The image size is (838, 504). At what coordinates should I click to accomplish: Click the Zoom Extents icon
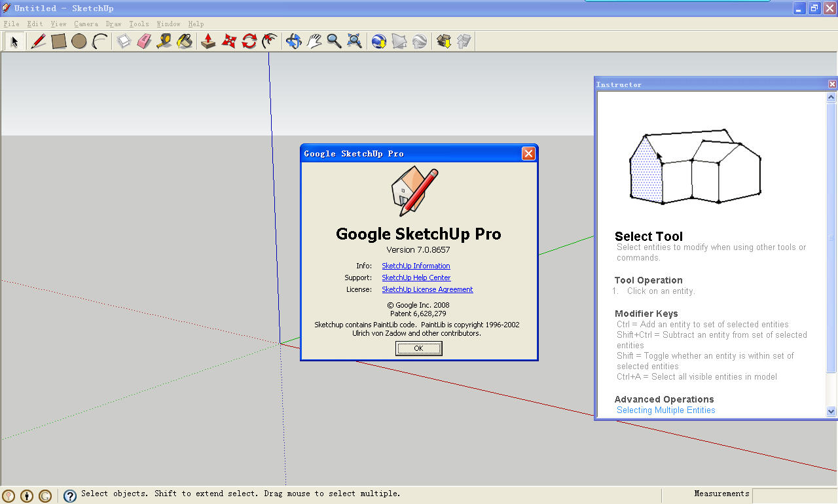(354, 41)
